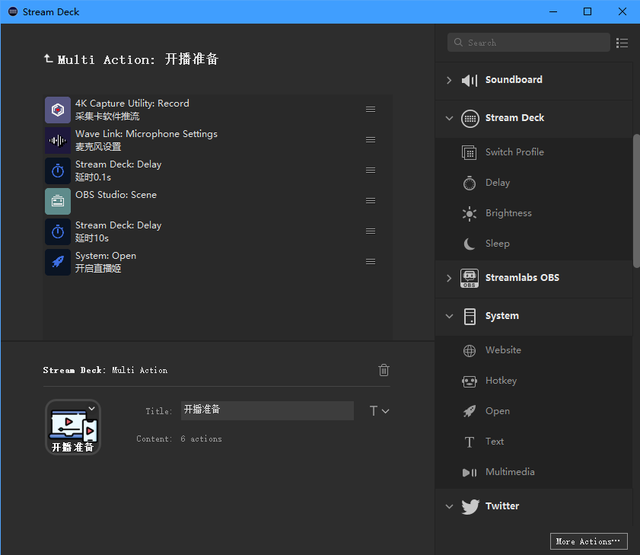The width and height of the screenshot is (640, 555).
Task: Click the magnifier icon in search box
Action: [x=458, y=42]
